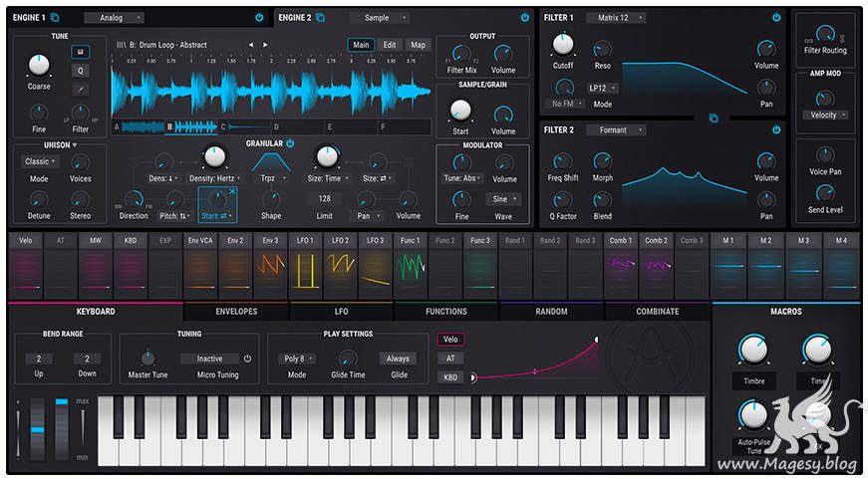The width and height of the screenshot is (868, 480).
Task: Open the Poly 8 play mode dropdown
Action: (x=297, y=359)
